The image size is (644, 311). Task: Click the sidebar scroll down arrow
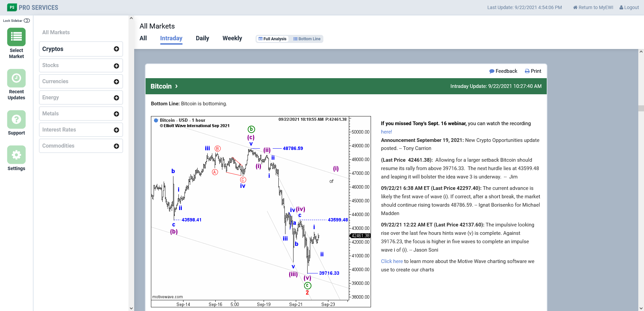point(131,308)
